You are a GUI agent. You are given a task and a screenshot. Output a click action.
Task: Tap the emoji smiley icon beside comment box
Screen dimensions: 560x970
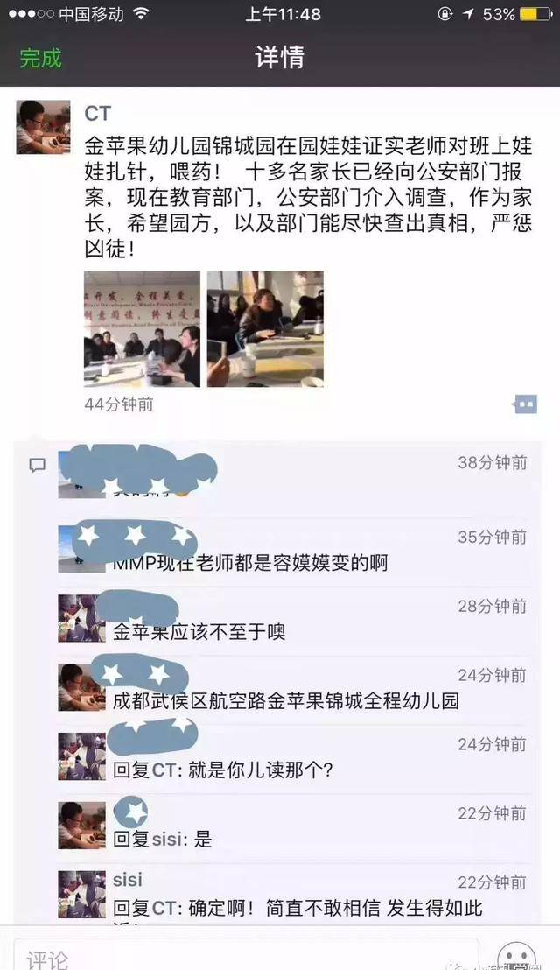coord(517,956)
